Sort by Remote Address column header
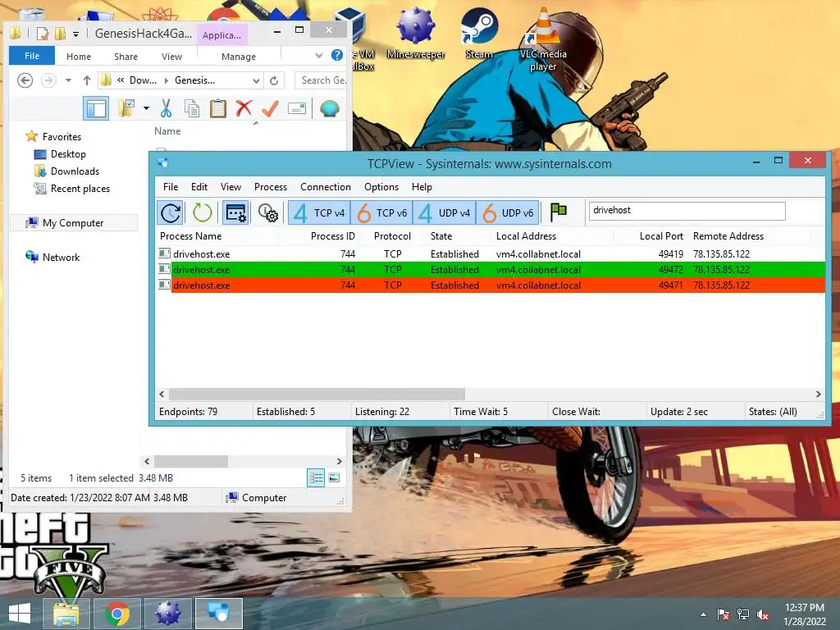Screen dimensions: 840x630 (728, 236)
